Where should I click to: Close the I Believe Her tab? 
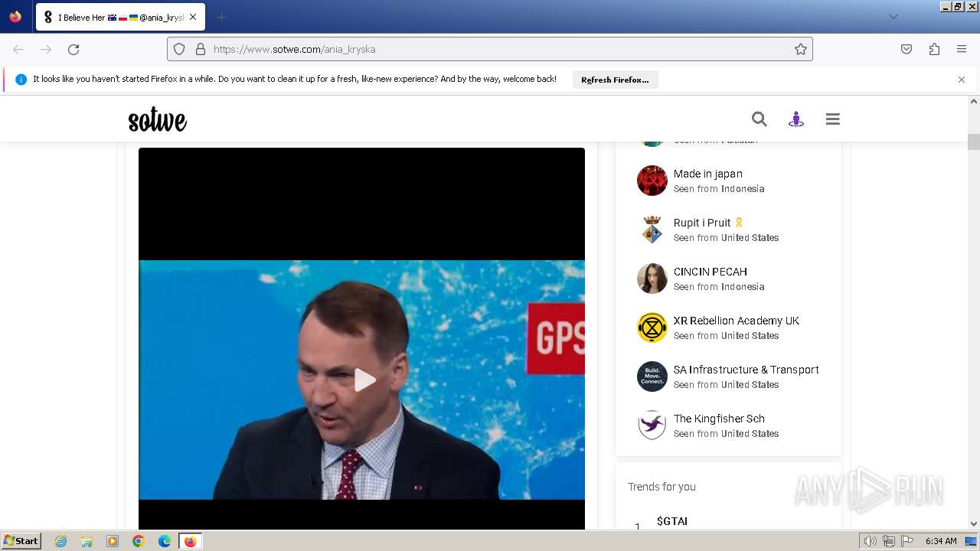pos(192,17)
